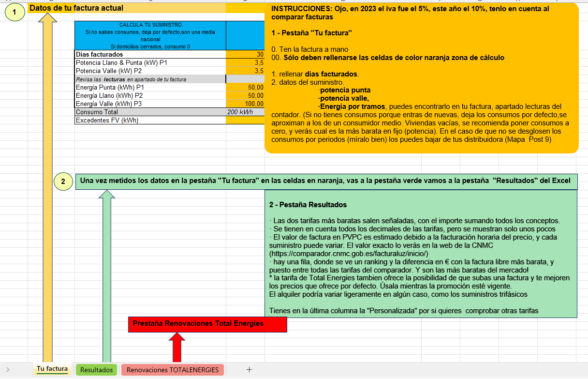Click the red Pestaña Renovaciones Total Energies box
The height and width of the screenshot is (379, 588).
[x=207, y=324]
